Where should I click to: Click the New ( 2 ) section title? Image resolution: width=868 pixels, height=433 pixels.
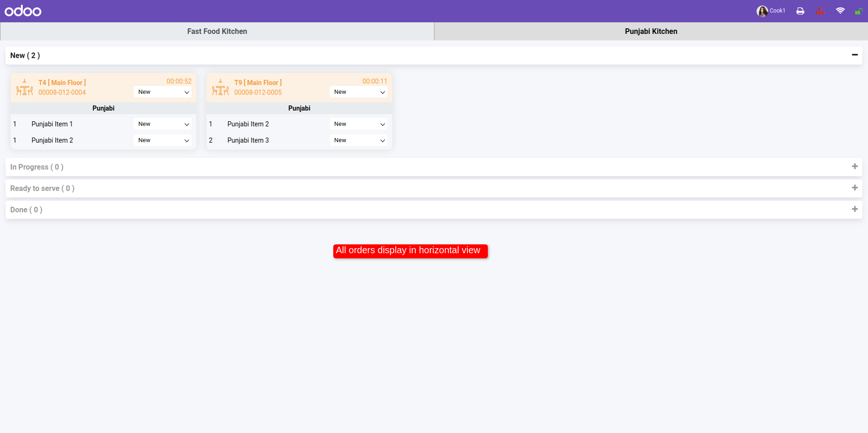point(25,55)
